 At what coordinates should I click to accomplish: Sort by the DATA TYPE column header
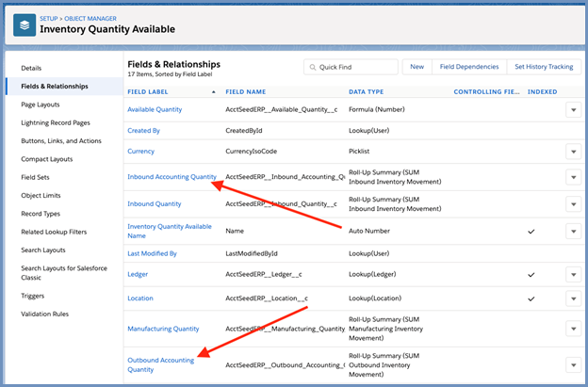(x=366, y=91)
